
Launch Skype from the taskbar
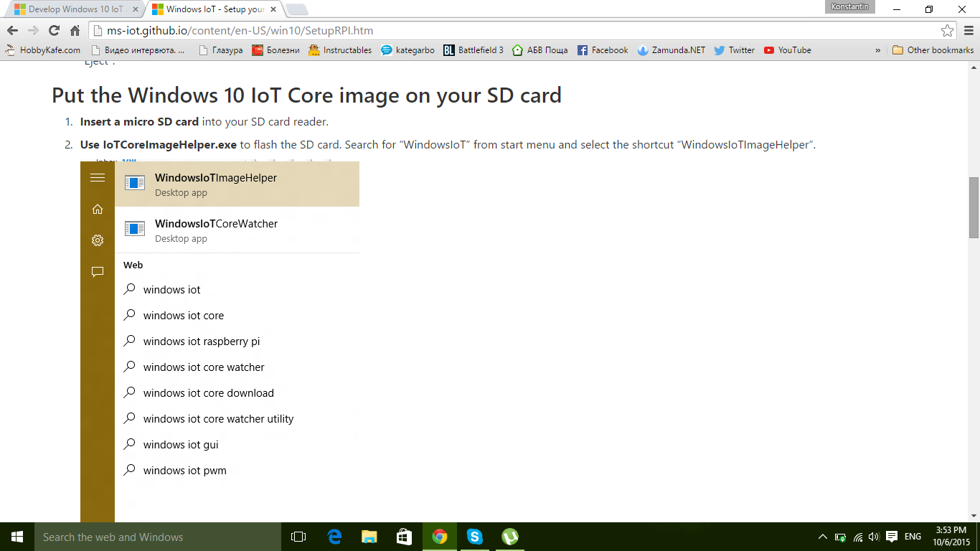(474, 537)
